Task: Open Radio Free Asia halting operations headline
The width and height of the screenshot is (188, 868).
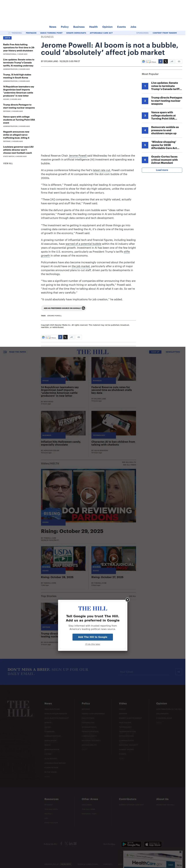Action: tap(19, 47)
